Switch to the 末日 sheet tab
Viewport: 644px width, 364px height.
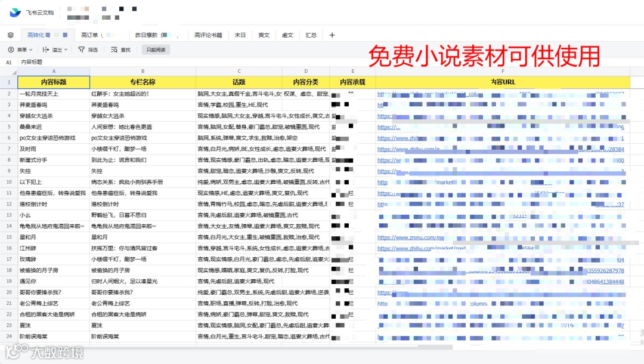click(x=240, y=35)
